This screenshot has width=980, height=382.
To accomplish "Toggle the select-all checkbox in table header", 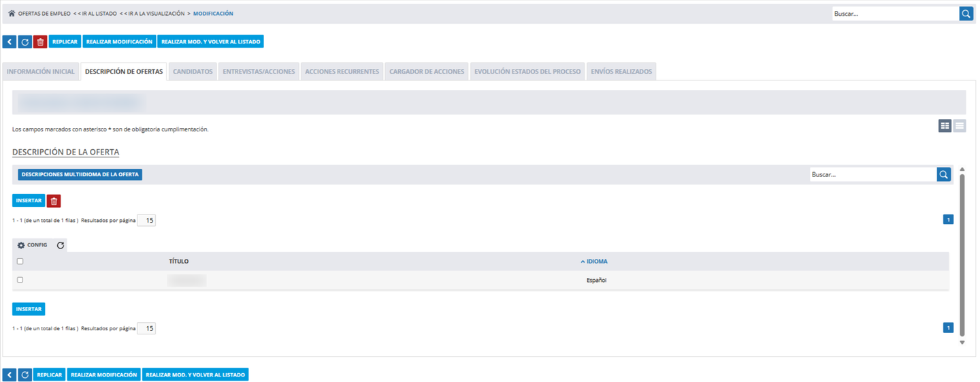I will [20, 261].
